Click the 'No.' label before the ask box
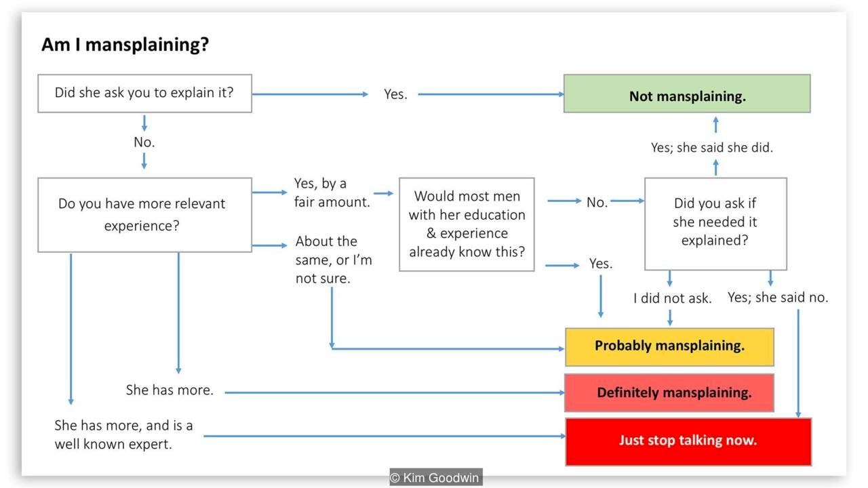Screen dimensions: 868x488 point(596,202)
